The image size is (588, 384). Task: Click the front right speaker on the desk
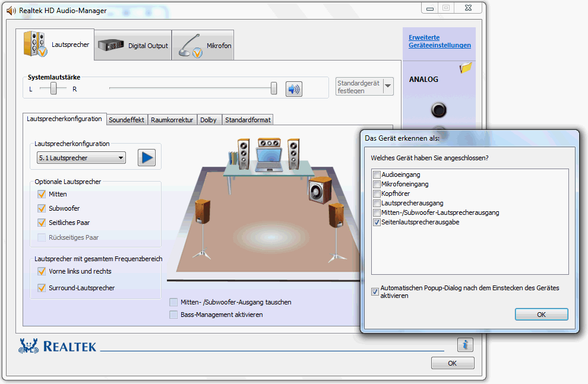point(293,154)
